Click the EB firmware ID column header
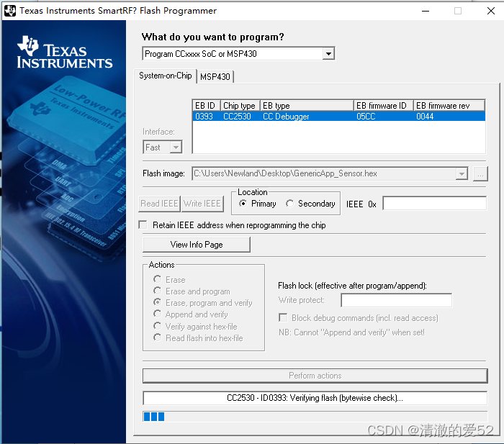The width and height of the screenshot is (504, 444). click(x=383, y=106)
